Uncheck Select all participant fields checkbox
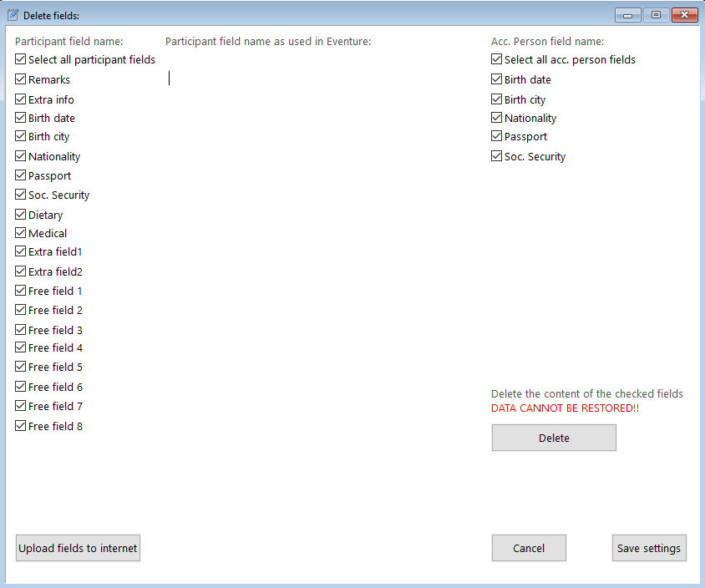Viewport: 705px width, 588px height. point(21,60)
